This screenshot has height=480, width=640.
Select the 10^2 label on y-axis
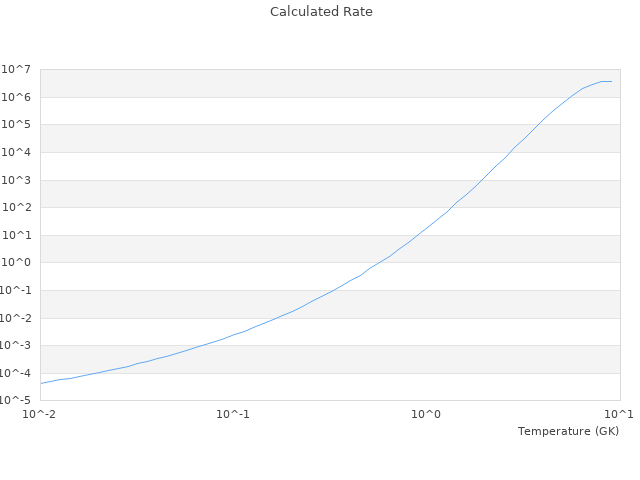[19, 208]
